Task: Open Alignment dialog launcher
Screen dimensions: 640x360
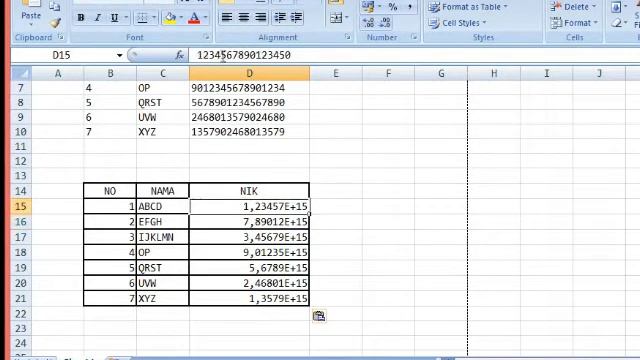Action: [348, 37]
